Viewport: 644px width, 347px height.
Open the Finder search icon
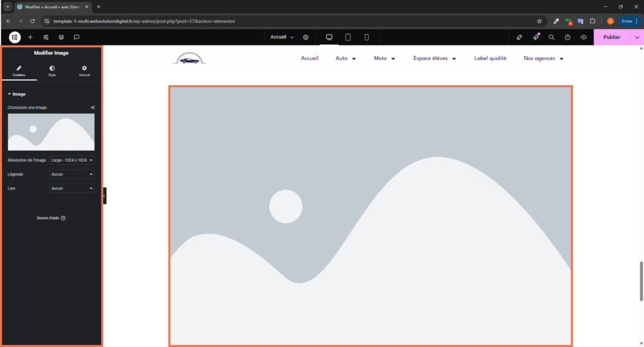tap(552, 37)
